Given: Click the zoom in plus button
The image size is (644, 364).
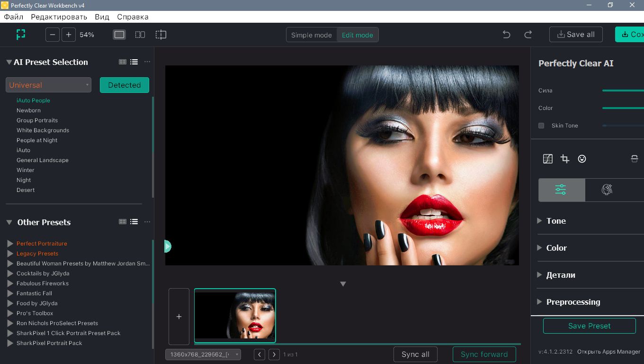Looking at the screenshot, I should [x=69, y=35].
